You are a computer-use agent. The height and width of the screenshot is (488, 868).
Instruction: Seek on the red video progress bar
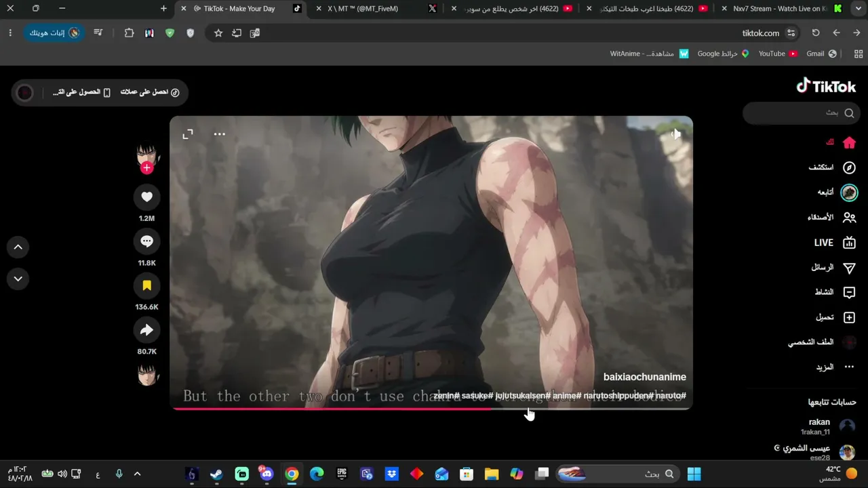click(x=431, y=408)
